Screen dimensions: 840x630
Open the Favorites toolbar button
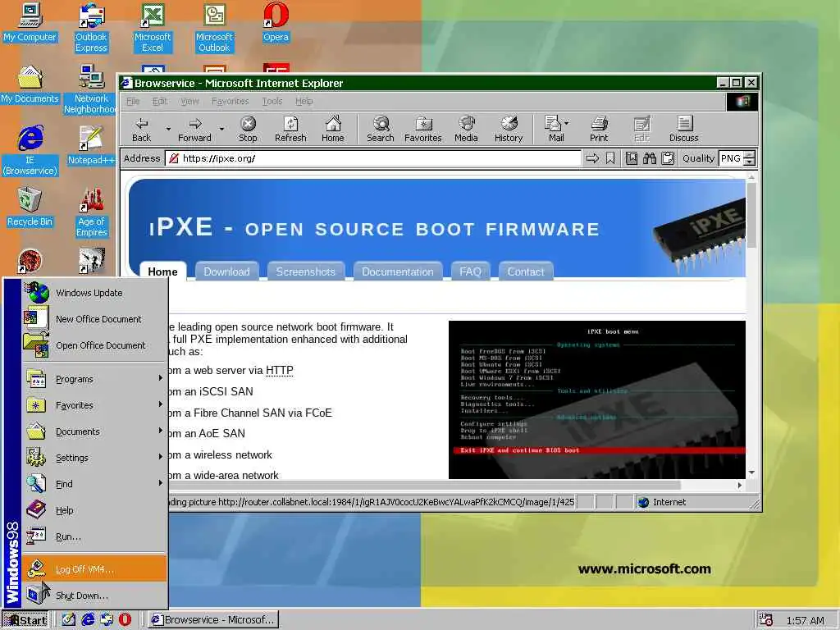click(x=422, y=129)
